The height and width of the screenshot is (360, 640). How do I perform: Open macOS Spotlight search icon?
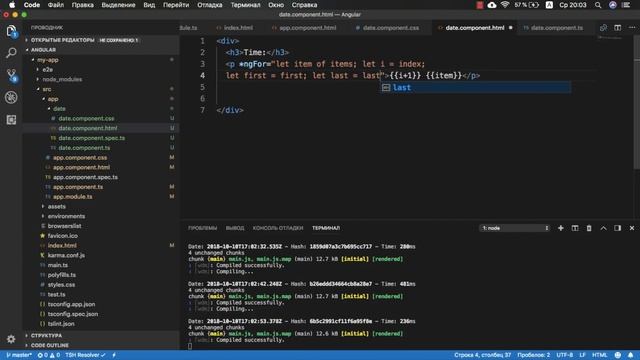598,5
